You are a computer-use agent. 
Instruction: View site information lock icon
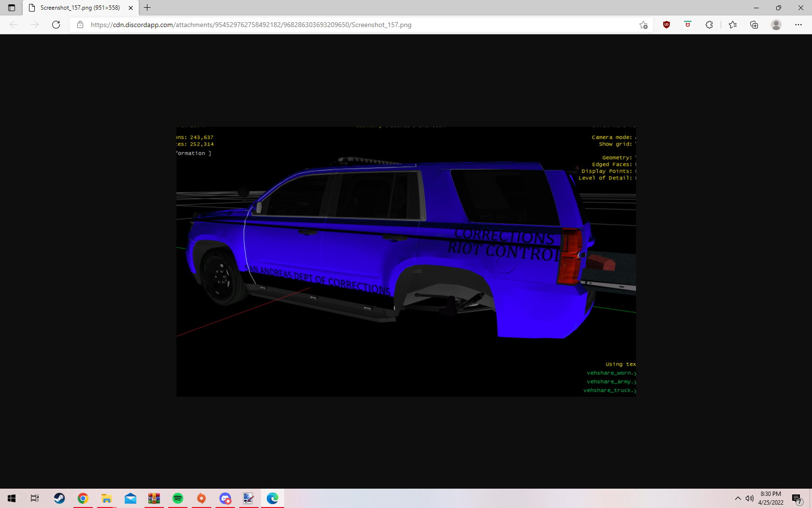pos(80,25)
